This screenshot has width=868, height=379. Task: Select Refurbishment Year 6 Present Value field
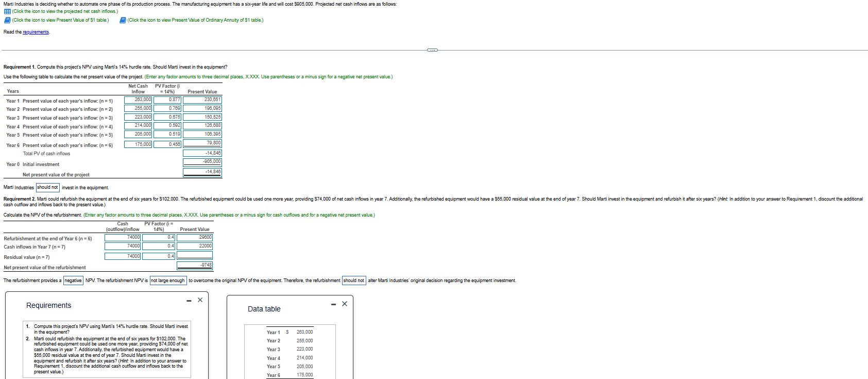195,237
